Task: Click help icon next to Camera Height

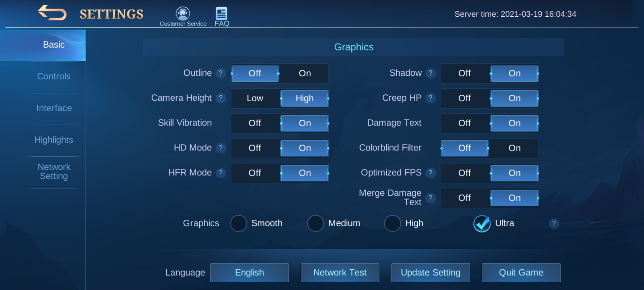Action: pos(221,98)
